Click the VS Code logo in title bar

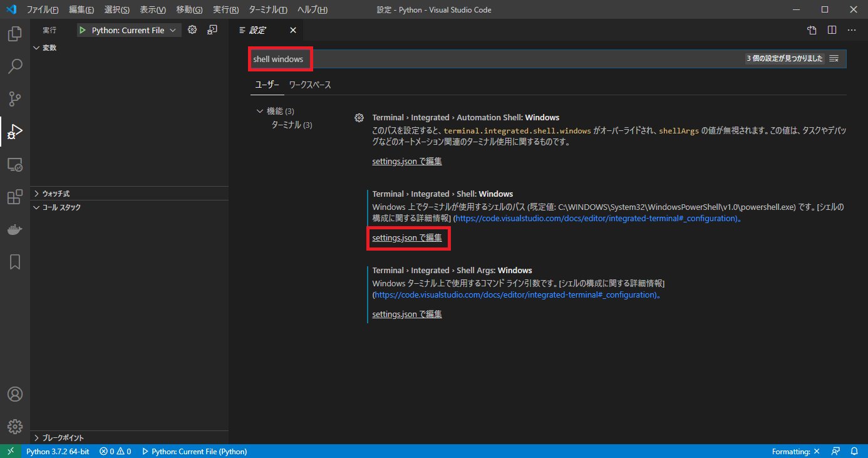(11, 10)
